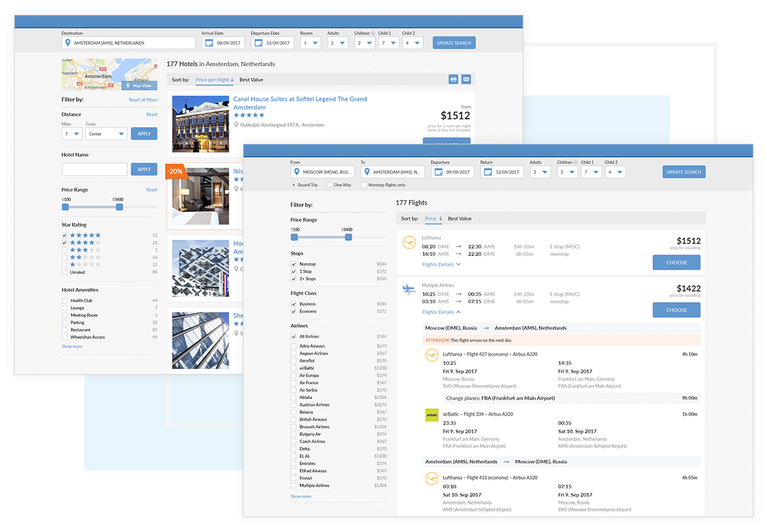Click Canal House Suites hotel photo
The width and height of the screenshot is (767, 532).
201,124
